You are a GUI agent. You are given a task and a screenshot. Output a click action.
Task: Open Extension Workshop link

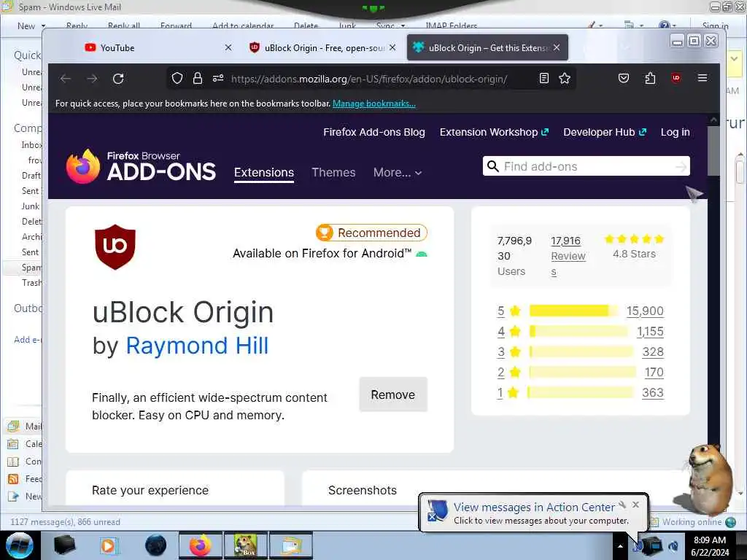pos(494,133)
